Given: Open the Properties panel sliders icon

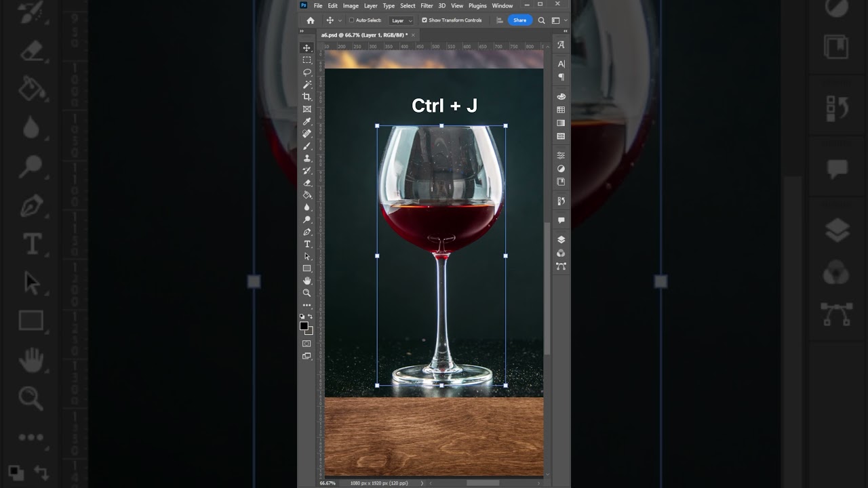Looking at the screenshot, I should click(561, 155).
